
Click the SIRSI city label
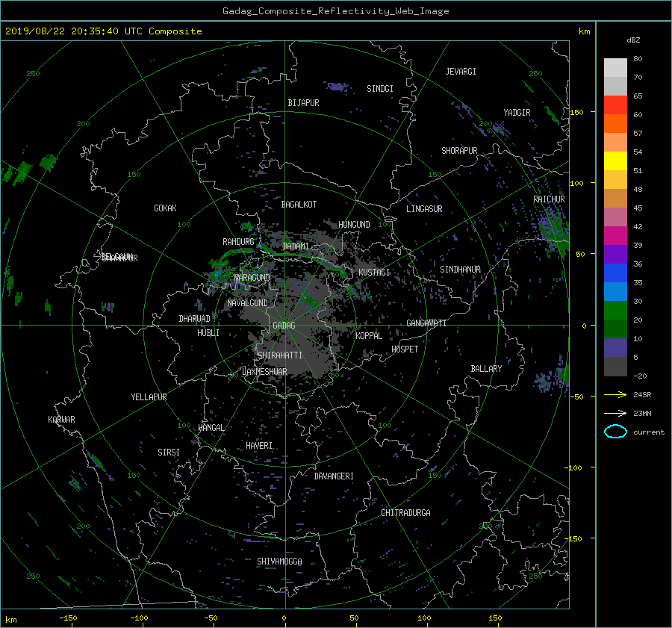[x=169, y=453]
